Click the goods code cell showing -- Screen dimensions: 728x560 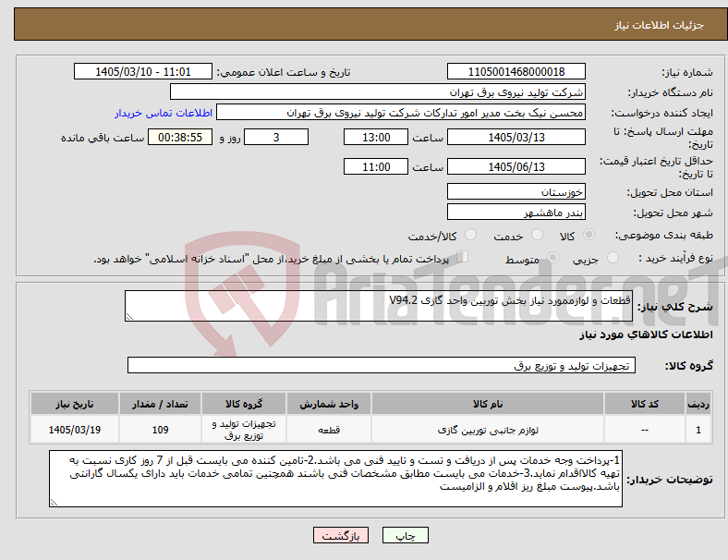[645, 430]
